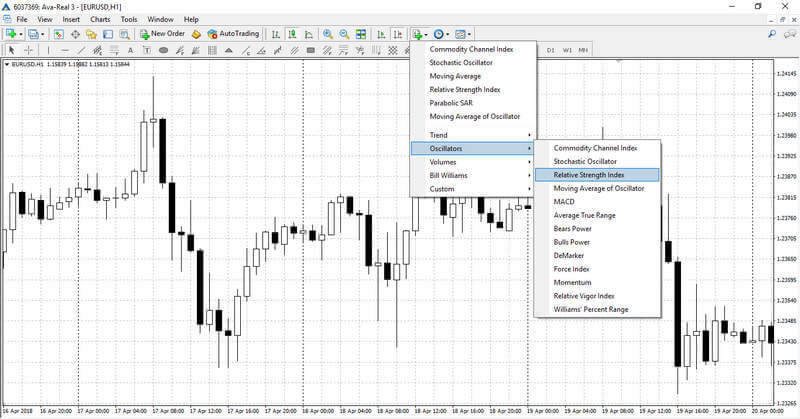Screen dimensions: 800x419
Task: Show the Market Watch window icon
Action: click(x=59, y=34)
